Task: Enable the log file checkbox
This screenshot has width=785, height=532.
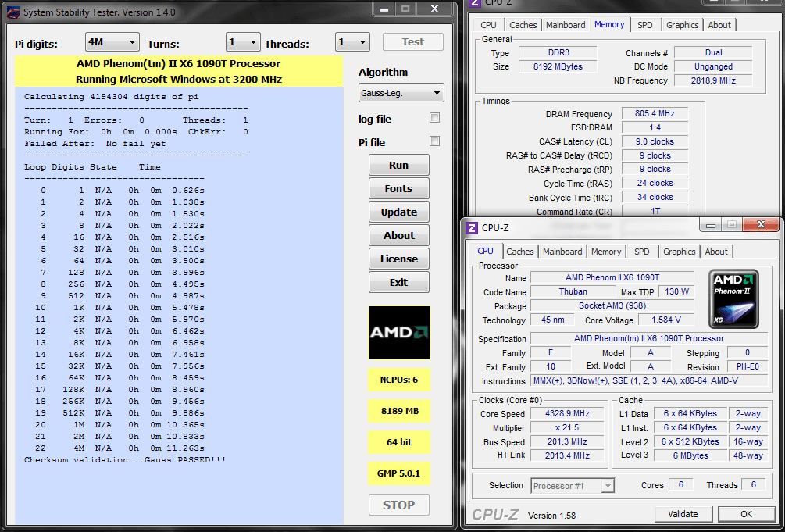Action: (434, 118)
